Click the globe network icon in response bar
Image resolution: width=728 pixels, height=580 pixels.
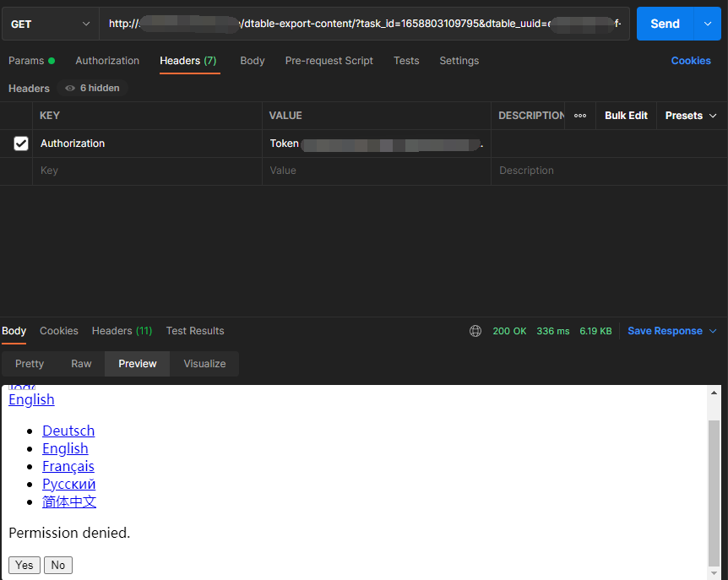coord(475,331)
